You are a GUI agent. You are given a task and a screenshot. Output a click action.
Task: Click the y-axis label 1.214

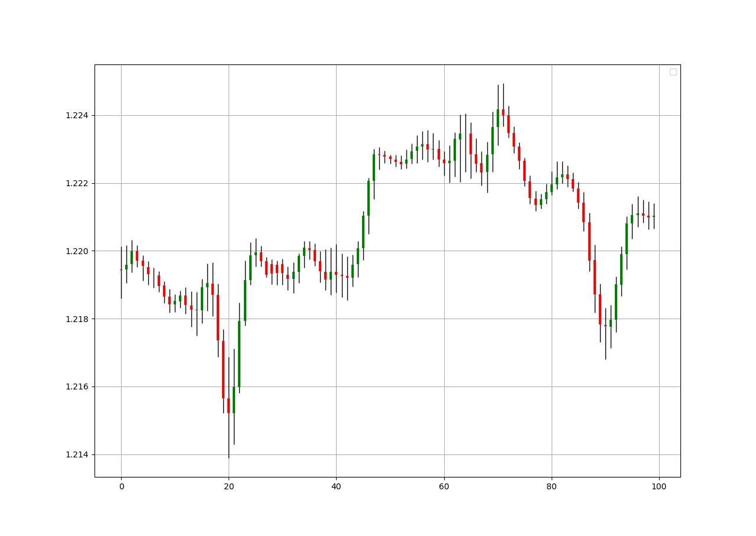[77, 455]
